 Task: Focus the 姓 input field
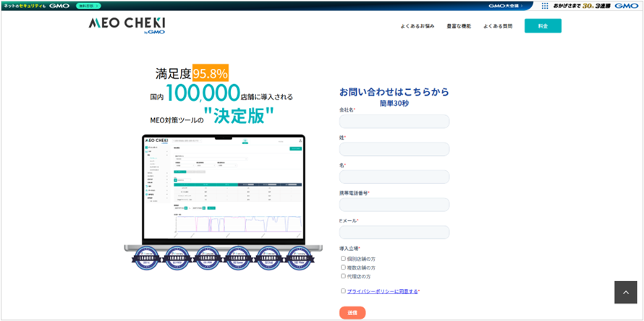394,149
